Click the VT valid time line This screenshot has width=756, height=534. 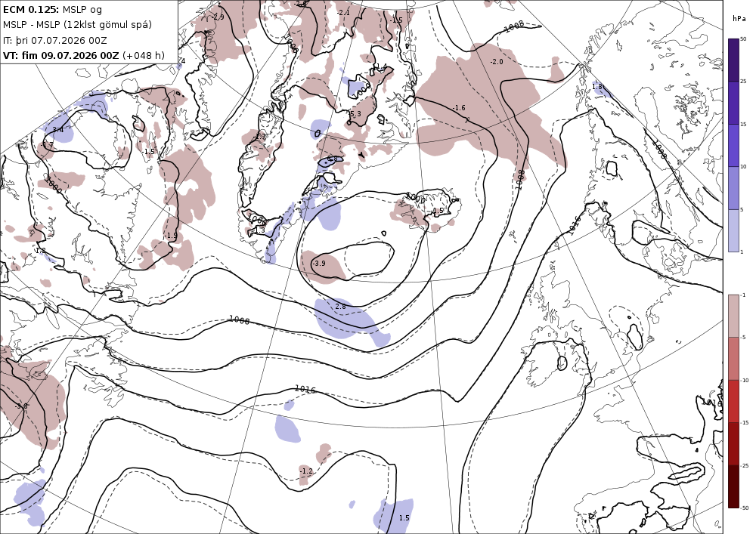(x=83, y=55)
